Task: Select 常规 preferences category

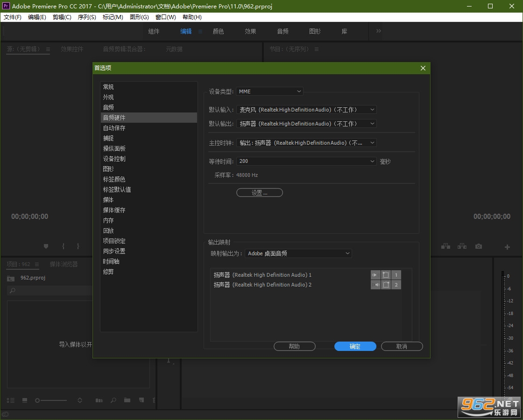Action: tap(149, 87)
